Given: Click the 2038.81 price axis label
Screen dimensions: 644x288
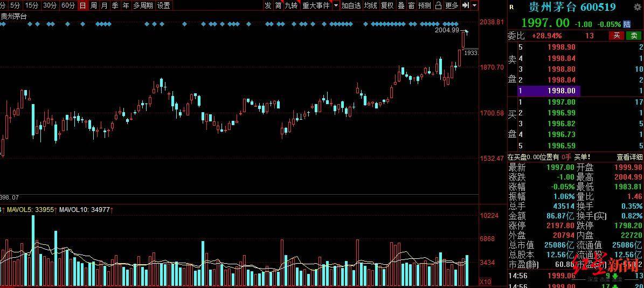Looking at the screenshot, I should pyautogui.click(x=492, y=22).
